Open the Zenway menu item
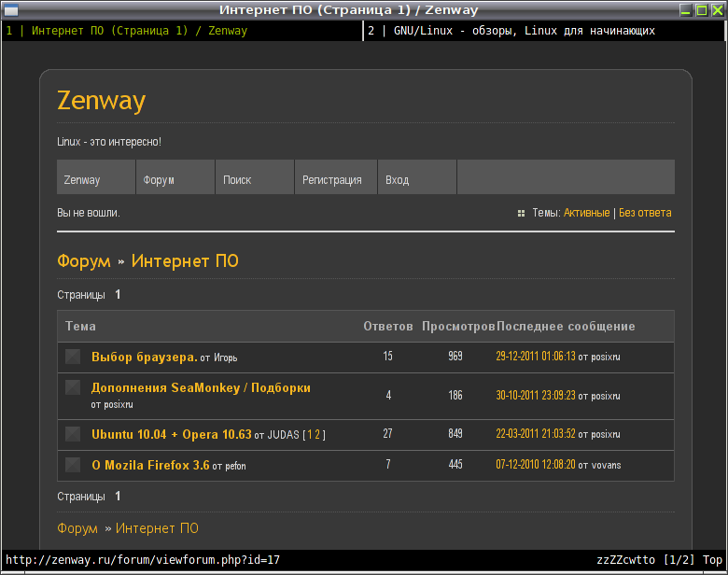Viewport: 728px width, 575px height. coord(96,177)
